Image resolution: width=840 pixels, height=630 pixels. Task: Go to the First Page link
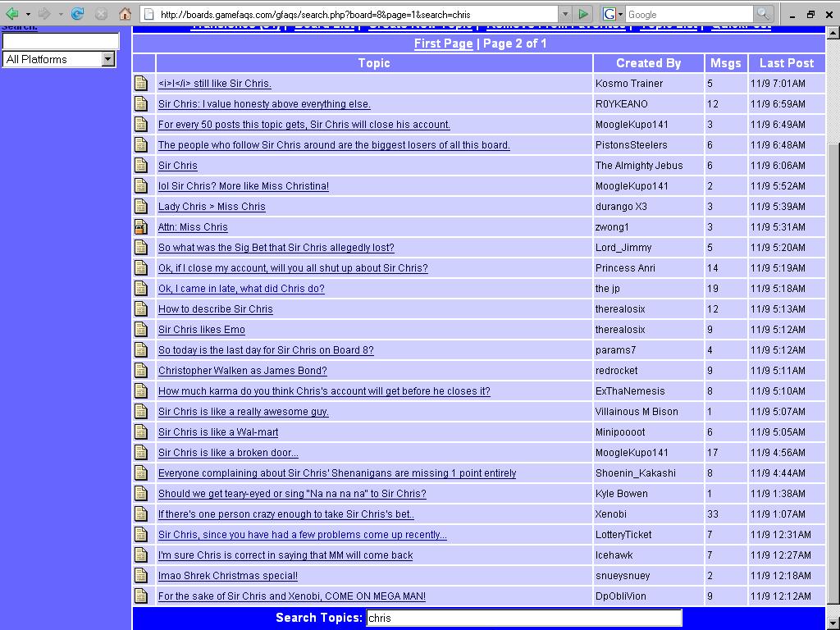point(443,43)
